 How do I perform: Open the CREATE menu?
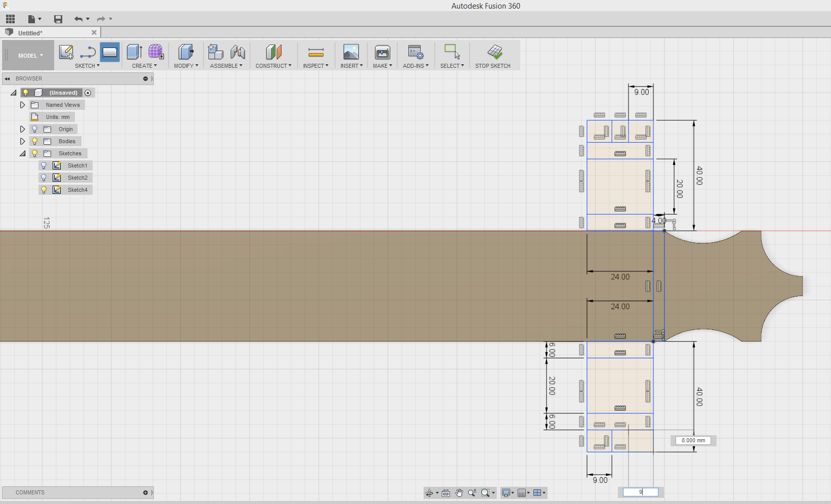tap(144, 66)
